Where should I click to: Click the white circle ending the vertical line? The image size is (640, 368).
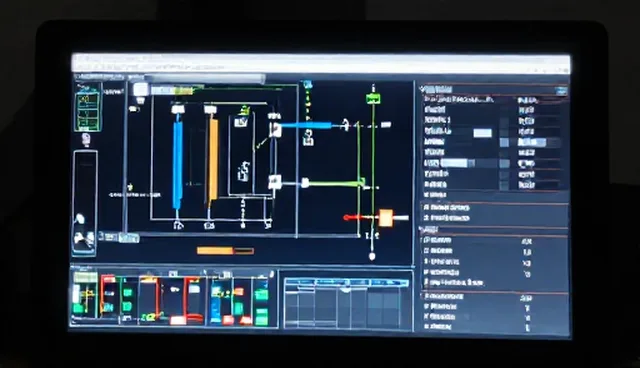click(x=372, y=256)
